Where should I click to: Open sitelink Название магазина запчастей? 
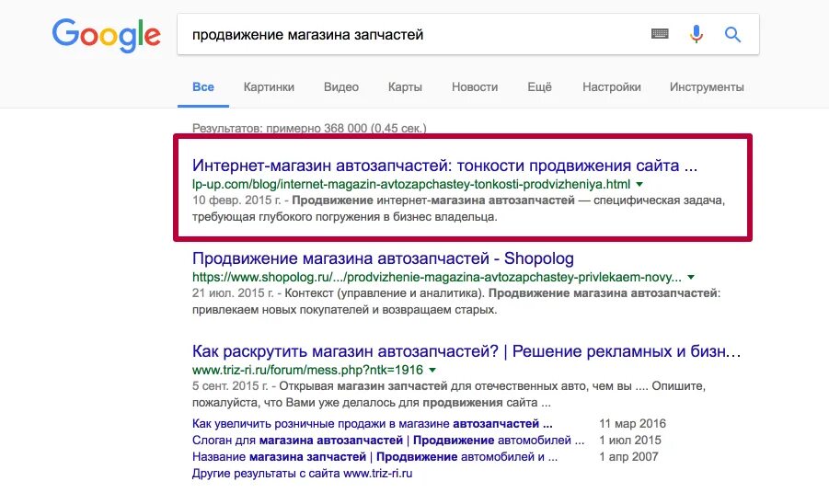coord(374,456)
